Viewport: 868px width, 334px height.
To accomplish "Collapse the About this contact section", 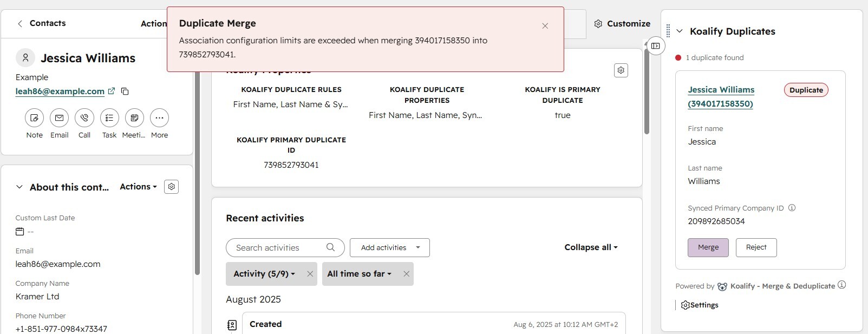I will (19, 187).
